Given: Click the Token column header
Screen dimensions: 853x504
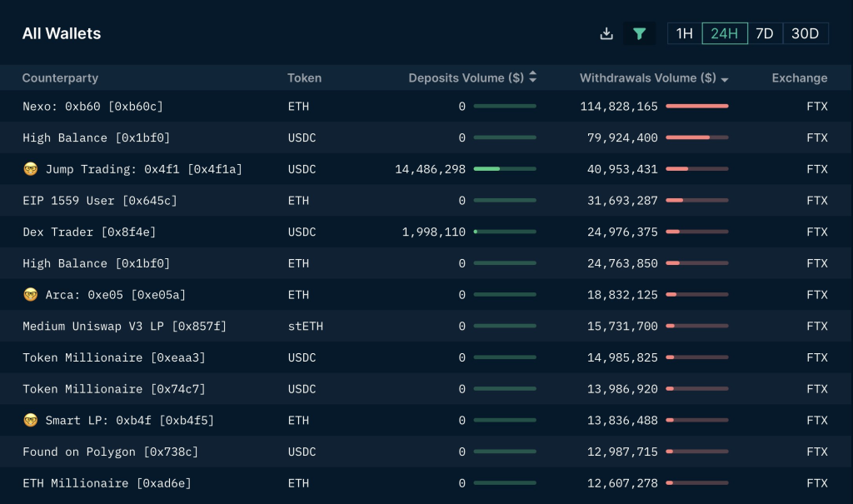Looking at the screenshot, I should [304, 77].
